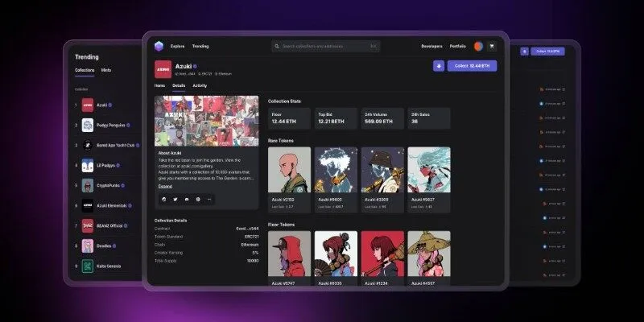
Task: Open floor token with straw hat character
Action: 429,258
